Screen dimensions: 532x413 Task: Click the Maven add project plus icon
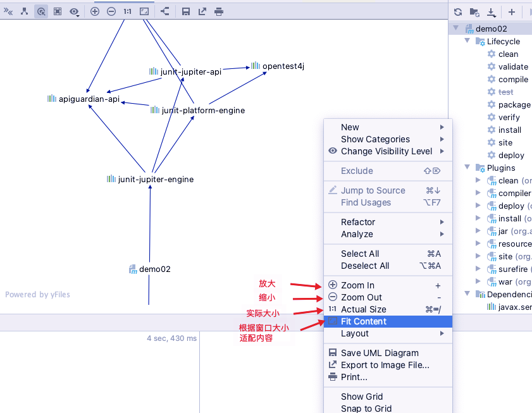(512, 12)
